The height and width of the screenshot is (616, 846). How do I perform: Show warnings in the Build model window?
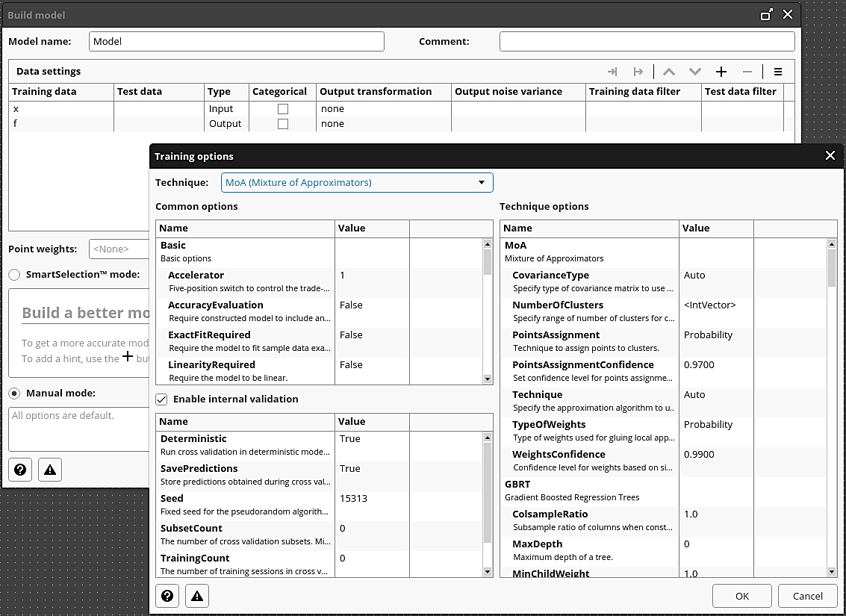point(49,470)
